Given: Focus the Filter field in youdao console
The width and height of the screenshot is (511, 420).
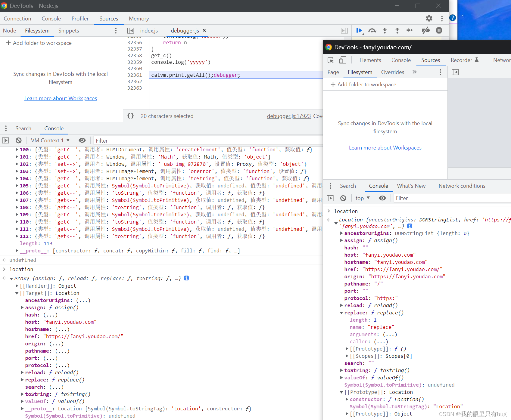Looking at the screenshot, I should (x=452, y=198).
